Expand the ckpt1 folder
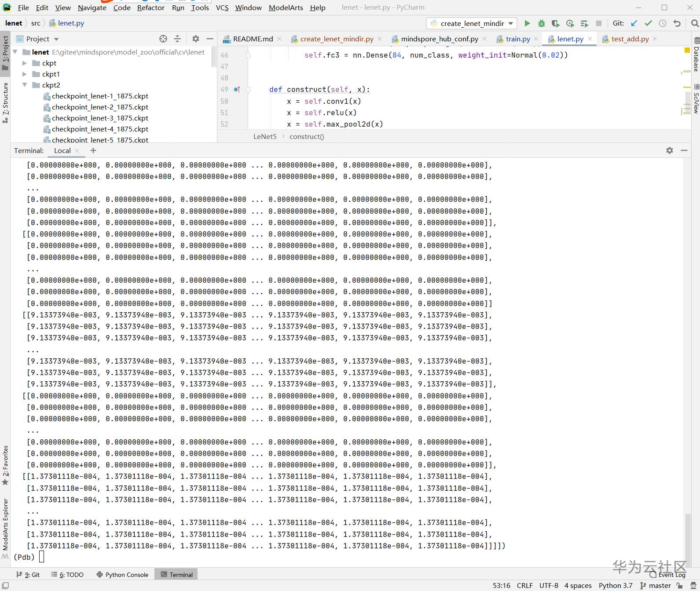Viewport: 700px width, 591px height. point(25,74)
